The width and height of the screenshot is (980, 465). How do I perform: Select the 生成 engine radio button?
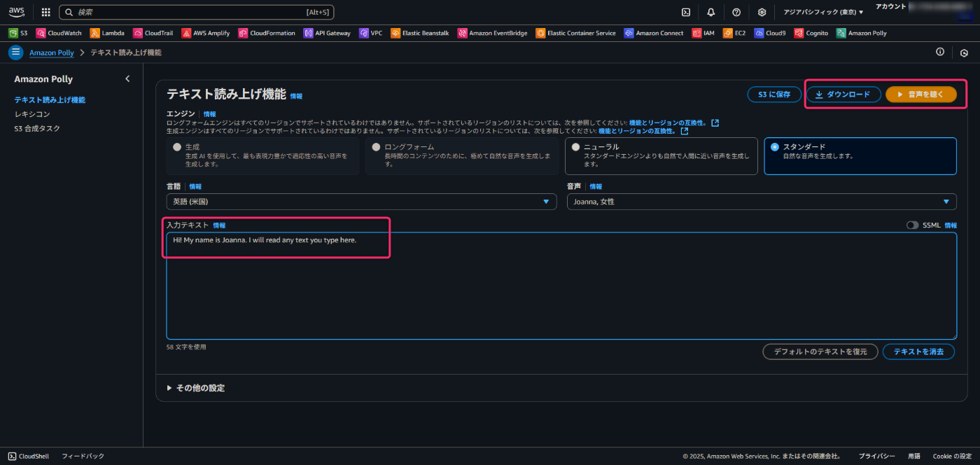tap(176, 147)
